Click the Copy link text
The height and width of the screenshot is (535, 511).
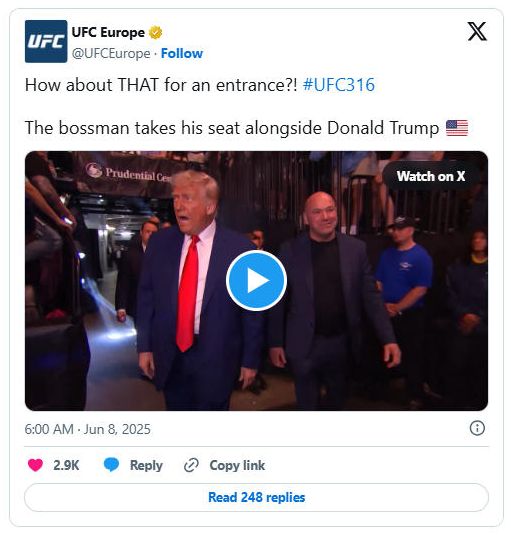pos(237,465)
